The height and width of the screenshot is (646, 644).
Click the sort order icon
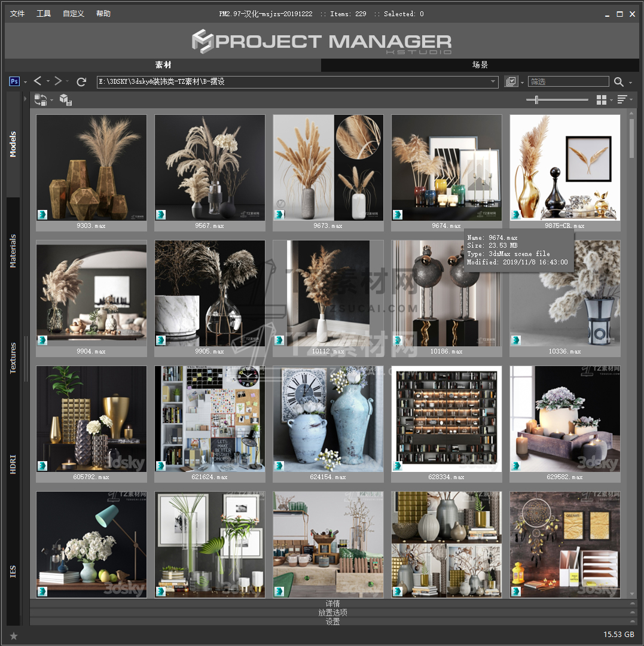[x=622, y=100]
